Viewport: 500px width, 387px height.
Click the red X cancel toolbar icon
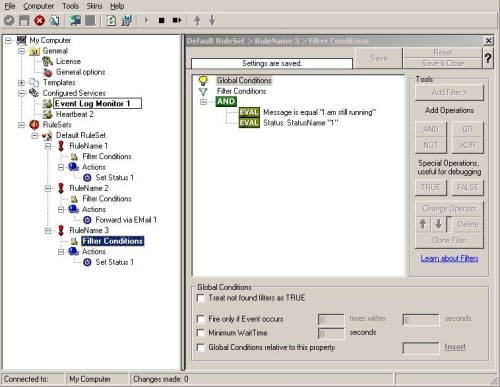point(39,21)
